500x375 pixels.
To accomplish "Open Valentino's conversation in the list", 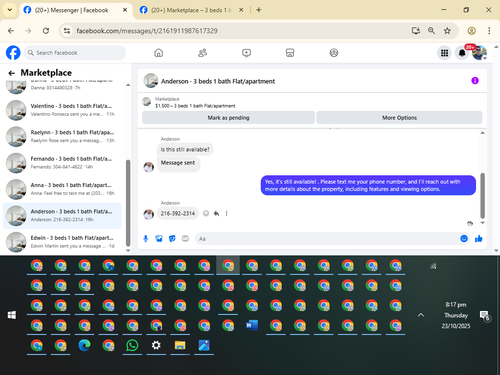I will coord(62,110).
